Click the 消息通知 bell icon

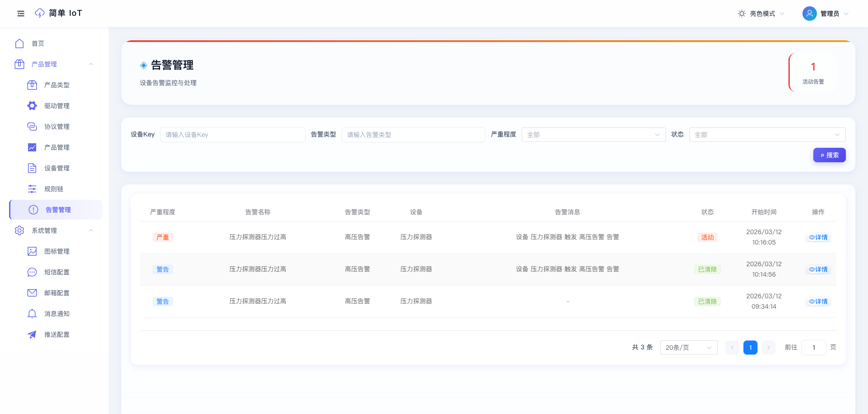click(32, 314)
